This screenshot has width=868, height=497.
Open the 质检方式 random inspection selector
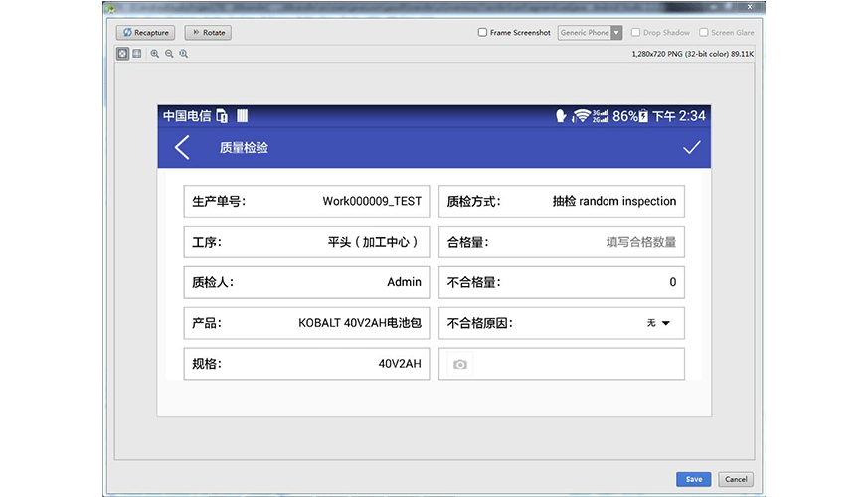[x=613, y=201]
